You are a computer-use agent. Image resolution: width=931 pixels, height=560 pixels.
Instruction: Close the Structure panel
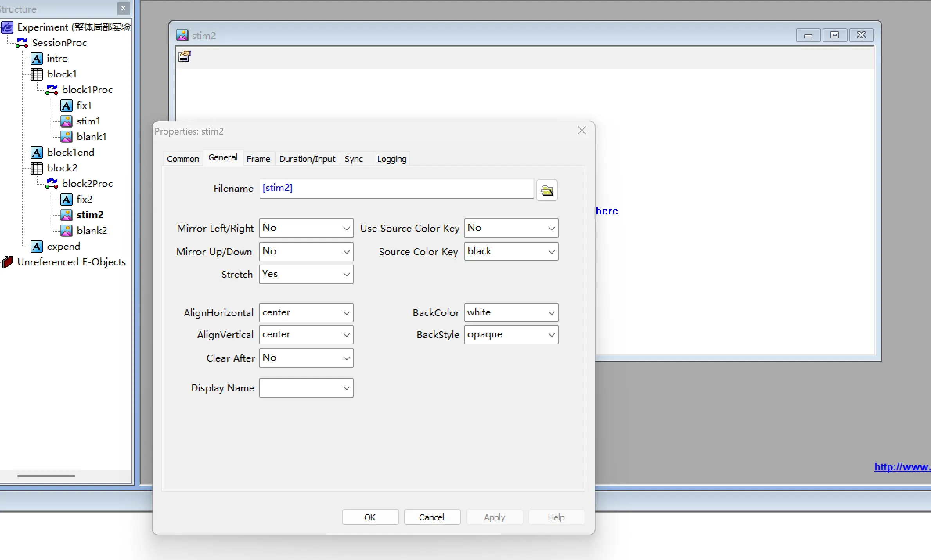(x=123, y=8)
